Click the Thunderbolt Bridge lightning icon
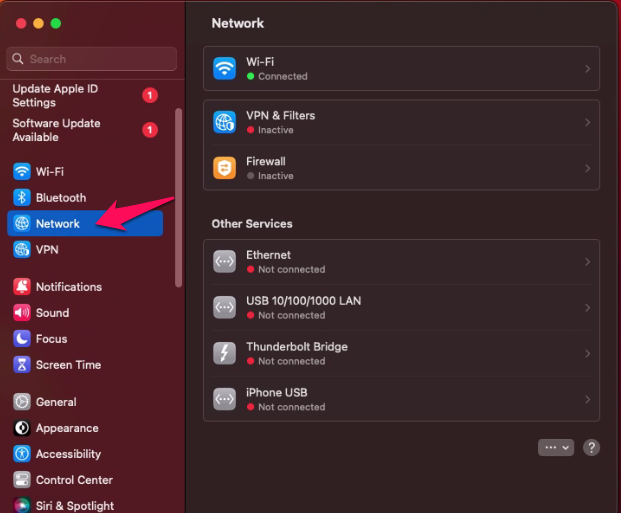Viewport: 621px width, 513px height. pyautogui.click(x=225, y=353)
